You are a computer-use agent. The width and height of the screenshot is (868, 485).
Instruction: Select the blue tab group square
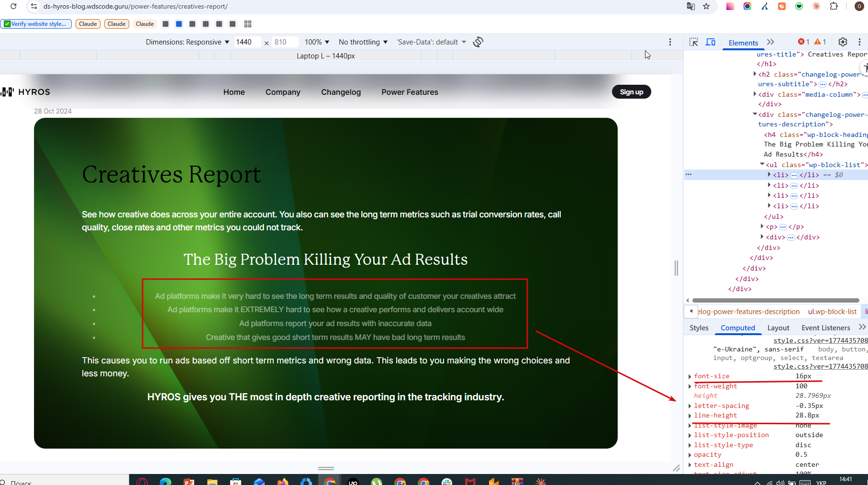click(179, 24)
